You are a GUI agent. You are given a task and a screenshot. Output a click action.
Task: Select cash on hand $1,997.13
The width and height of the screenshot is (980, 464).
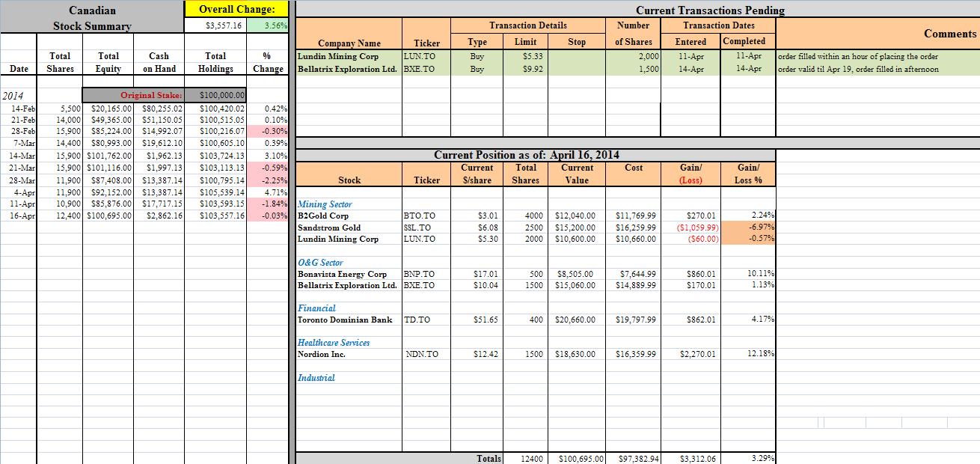coord(159,167)
